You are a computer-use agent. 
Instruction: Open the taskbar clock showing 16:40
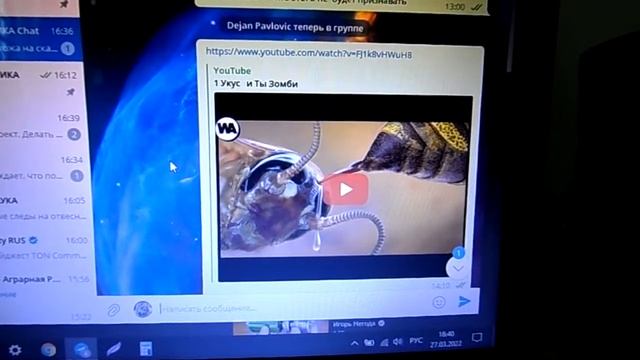click(446, 339)
